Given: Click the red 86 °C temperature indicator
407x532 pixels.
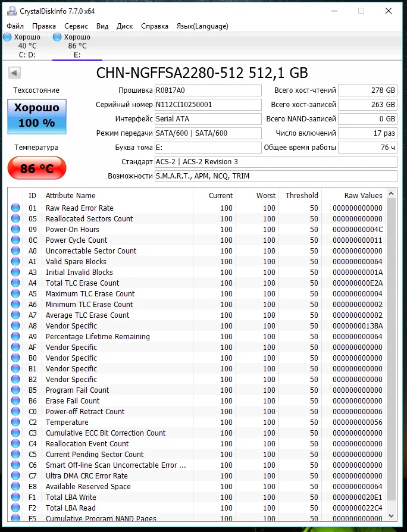Looking at the screenshot, I should click(37, 168).
